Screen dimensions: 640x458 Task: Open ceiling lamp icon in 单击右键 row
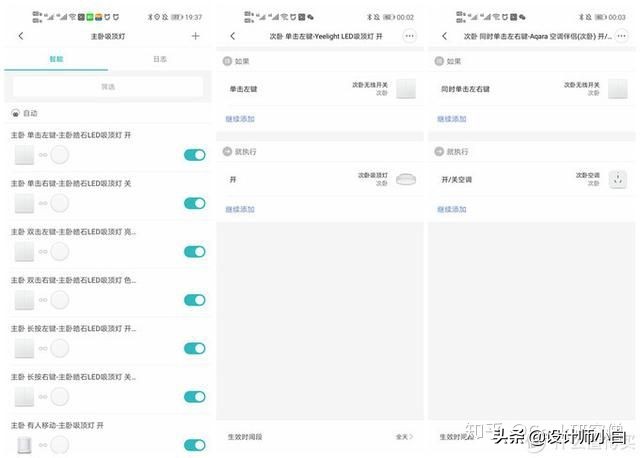(60, 203)
